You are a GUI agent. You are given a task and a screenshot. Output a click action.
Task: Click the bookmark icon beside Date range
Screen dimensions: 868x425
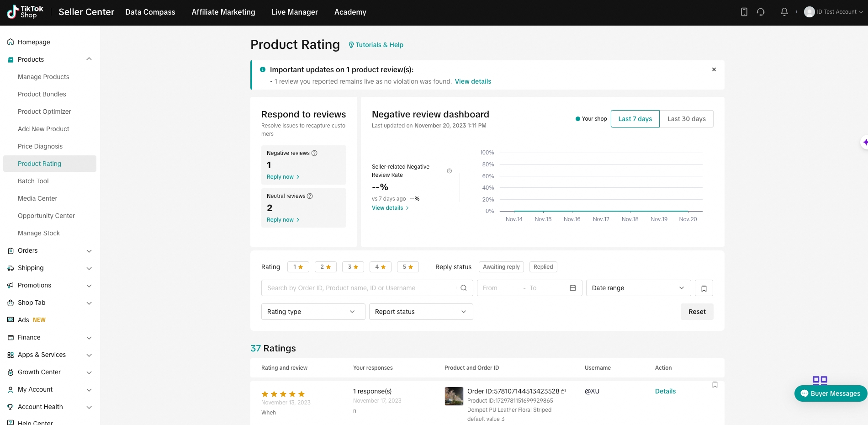[704, 288]
